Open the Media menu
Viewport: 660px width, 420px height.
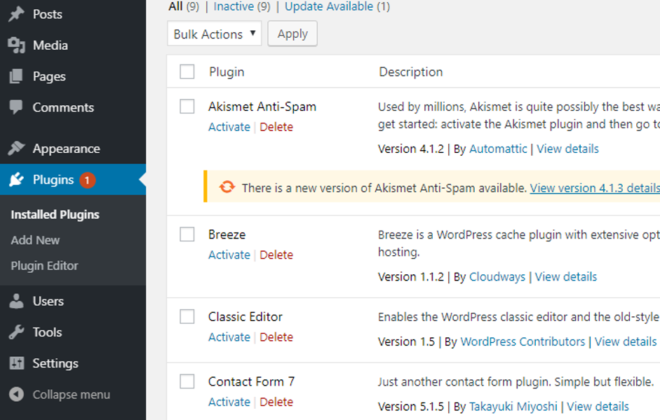click(50, 45)
